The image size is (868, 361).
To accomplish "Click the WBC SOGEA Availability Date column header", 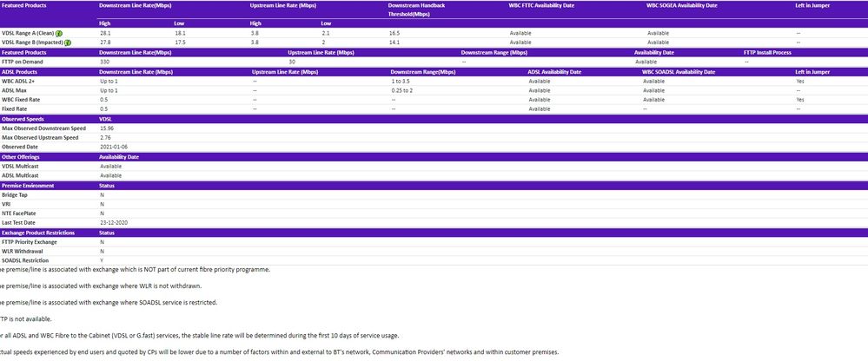I will 681,5.
